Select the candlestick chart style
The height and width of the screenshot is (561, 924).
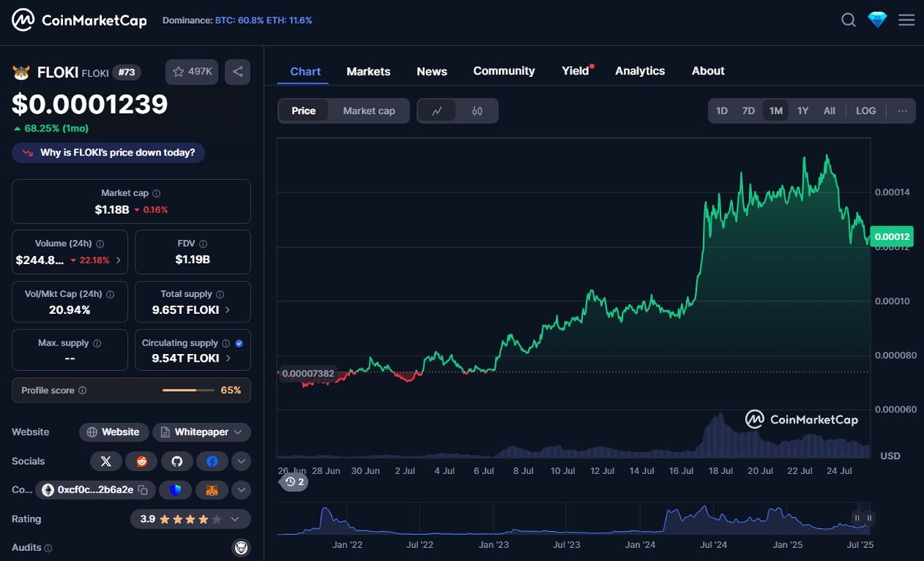click(x=477, y=111)
